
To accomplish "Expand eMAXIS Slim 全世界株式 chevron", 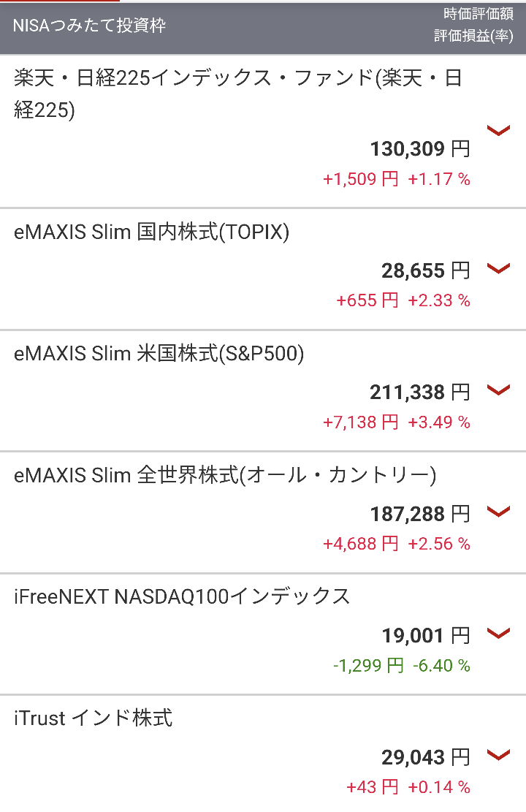I will (x=498, y=512).
